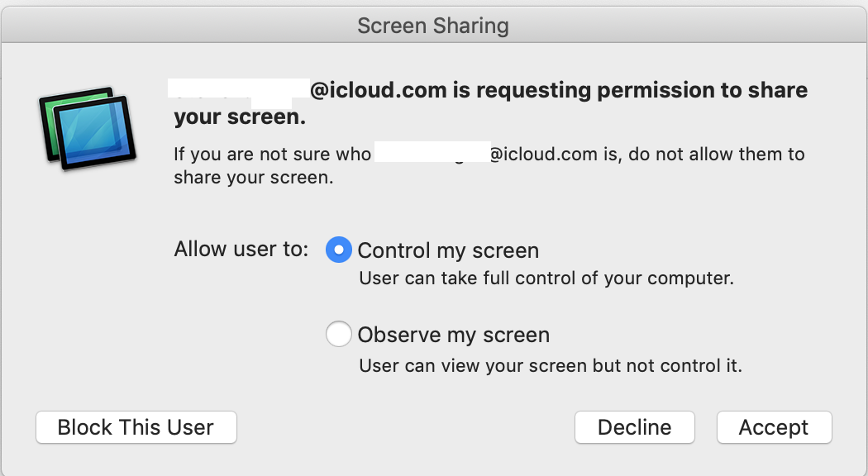Decline the screen sharing request
Viewport: 868px width, 476px height.
pyautogui.click(x=634, y=427)
